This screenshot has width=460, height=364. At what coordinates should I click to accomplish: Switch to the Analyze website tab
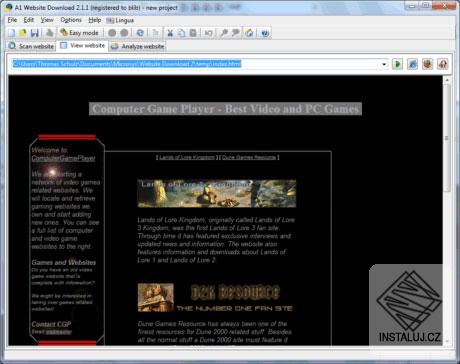tap(138, 46)
